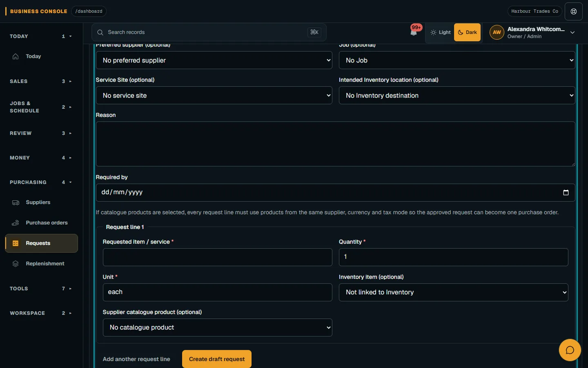Viewport: 588px width, 368px height.
Task: Expand the Review sidebar section
Action: tap(41, 133)
